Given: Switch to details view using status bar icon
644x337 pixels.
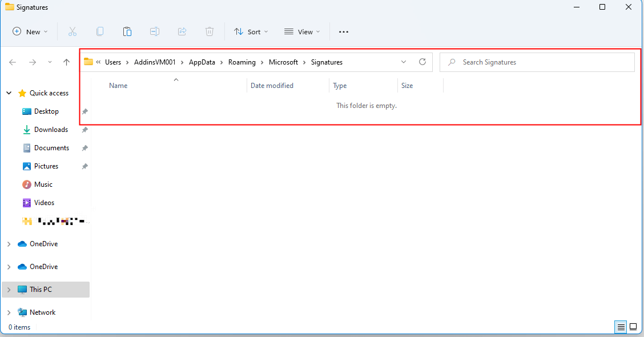Looking at the screenshot, I should click(621, 327).
